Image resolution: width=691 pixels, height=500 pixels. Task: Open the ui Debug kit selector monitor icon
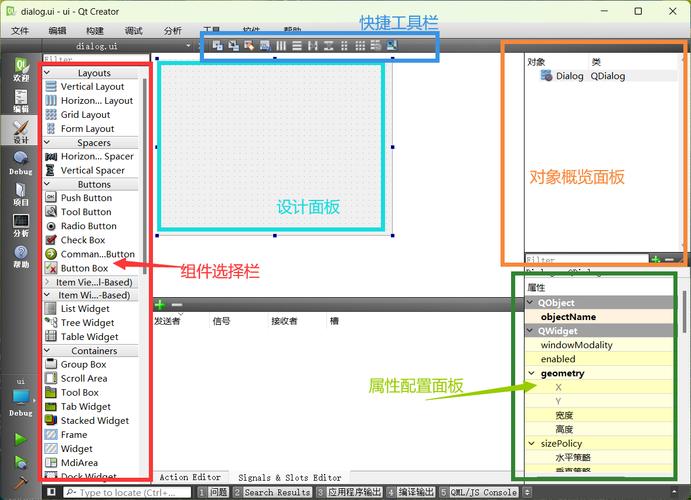(21, 397)
